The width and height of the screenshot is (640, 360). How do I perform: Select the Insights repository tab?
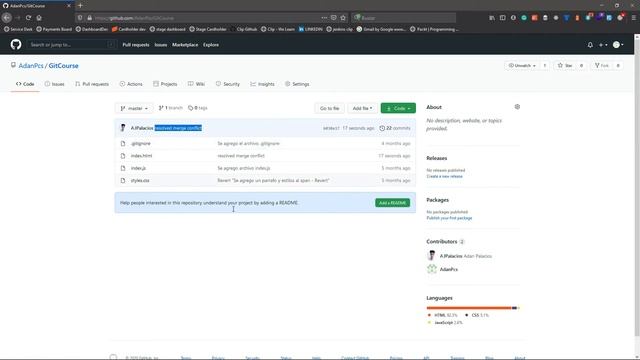click(262, 84)
